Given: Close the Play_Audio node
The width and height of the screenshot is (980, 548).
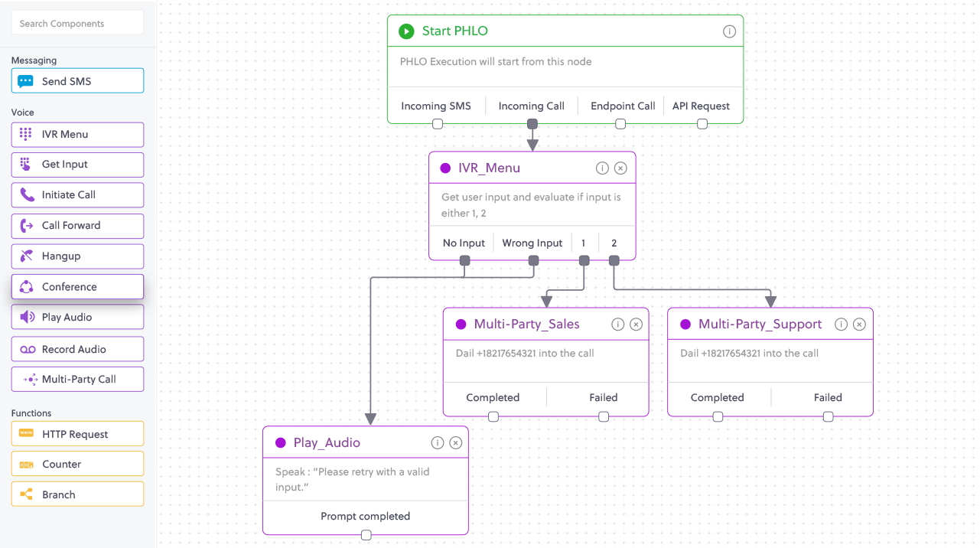Looking at the screenshot, I should pos(455,443).
